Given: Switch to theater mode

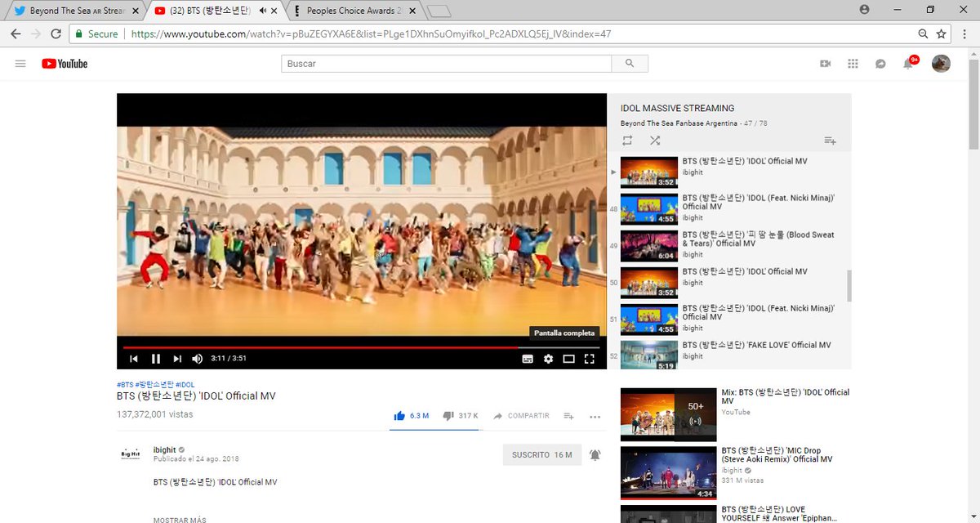Looking at the screenshot, I should 568,359.
